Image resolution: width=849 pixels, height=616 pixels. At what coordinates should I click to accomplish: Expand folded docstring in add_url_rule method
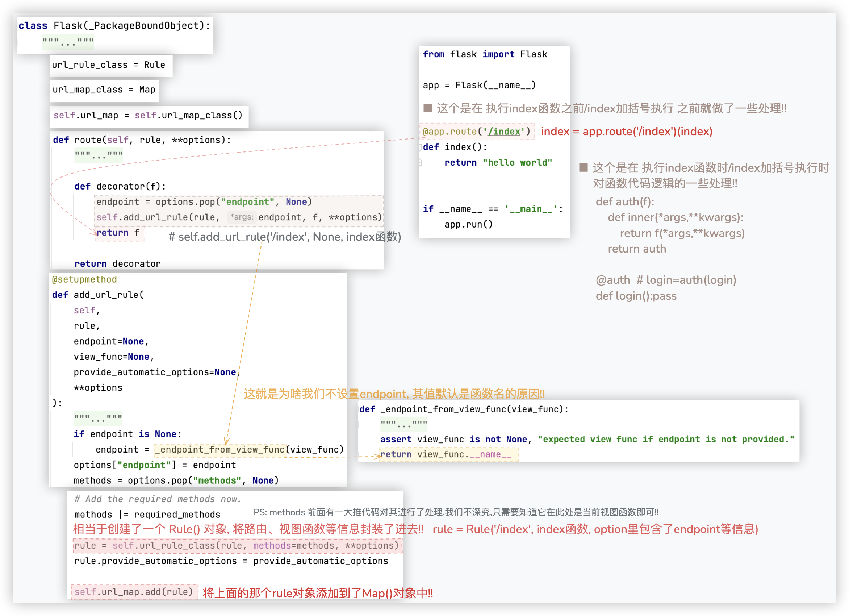coord(98,418)
